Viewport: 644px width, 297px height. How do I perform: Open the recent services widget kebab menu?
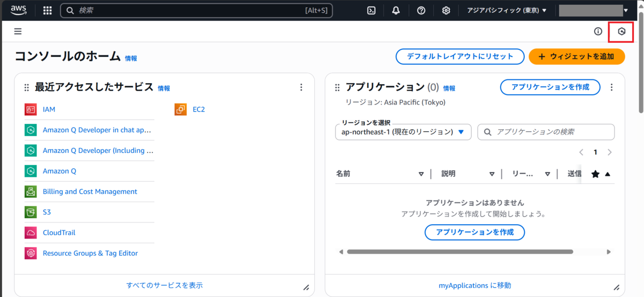pyautogui.click(x=301, y=87)
